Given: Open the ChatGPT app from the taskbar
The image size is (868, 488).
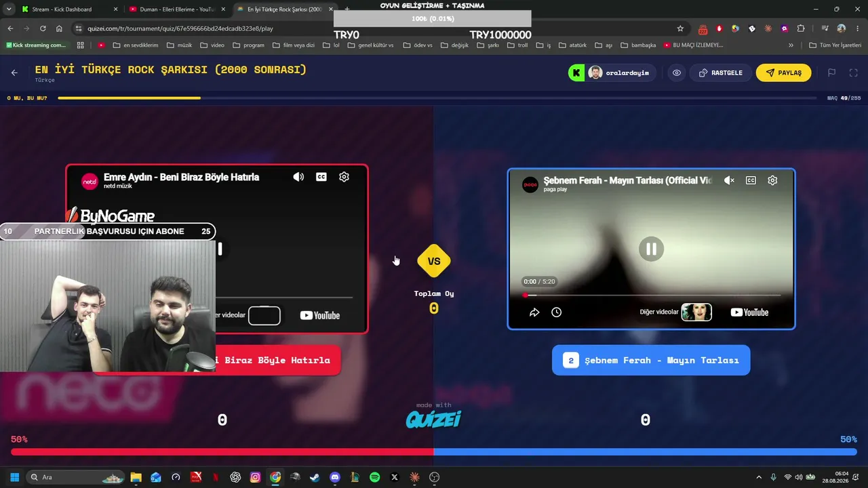Looking at the screenshot, I should [235, 477].
